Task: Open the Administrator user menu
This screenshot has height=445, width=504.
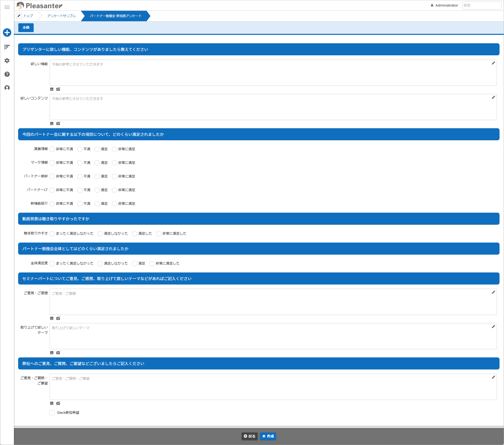Action: [x=444, y=5]
